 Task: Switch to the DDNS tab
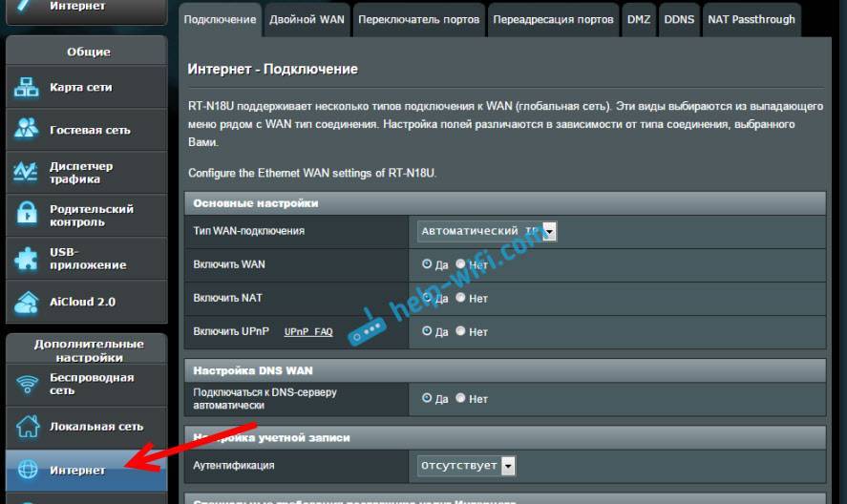tap(679, 19)
